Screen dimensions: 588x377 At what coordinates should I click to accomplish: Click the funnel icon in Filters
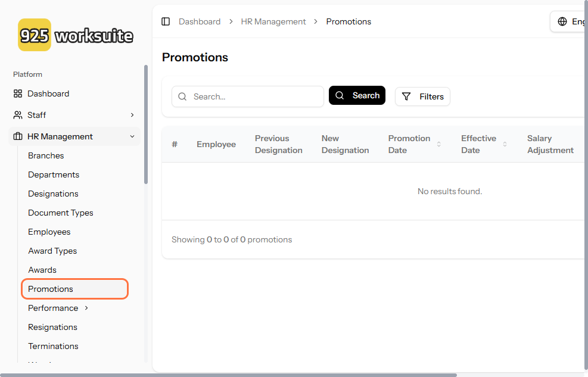(x=406, y=96)
